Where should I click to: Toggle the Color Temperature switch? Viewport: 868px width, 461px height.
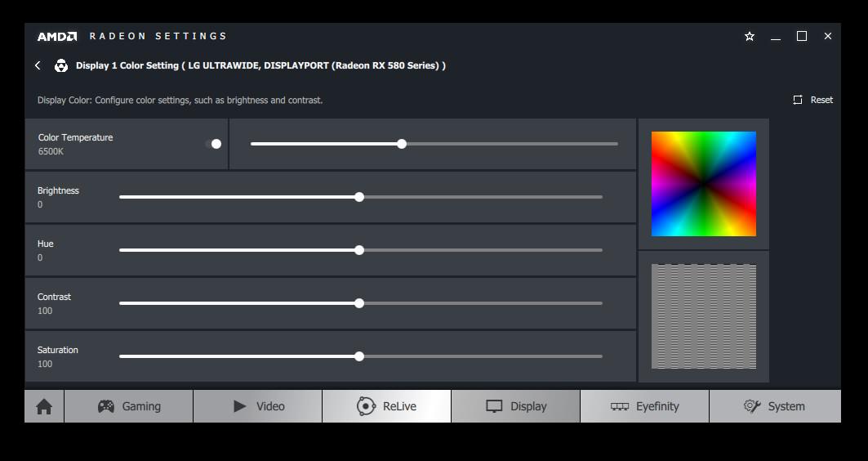pyautogui.click(x=214, y=144)
